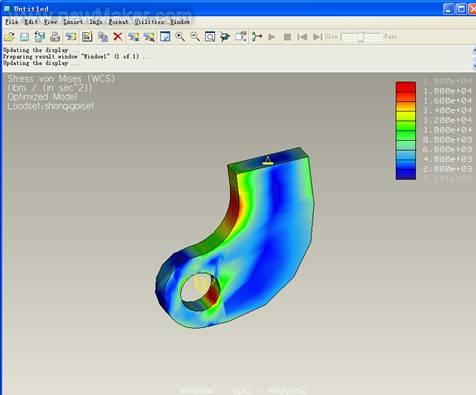Click the message log scroll-up arrow
The image size is (476, 395).
pos(474,51)
